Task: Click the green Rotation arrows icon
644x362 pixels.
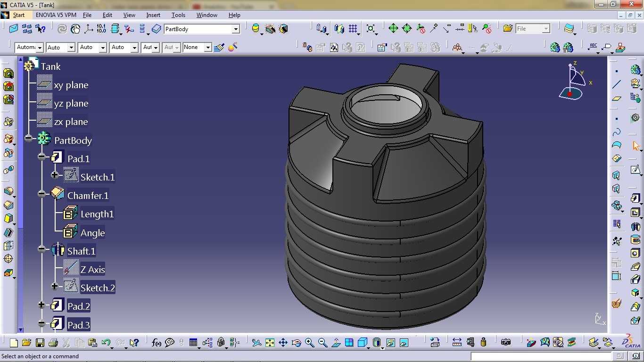Action: click(406, 28)
